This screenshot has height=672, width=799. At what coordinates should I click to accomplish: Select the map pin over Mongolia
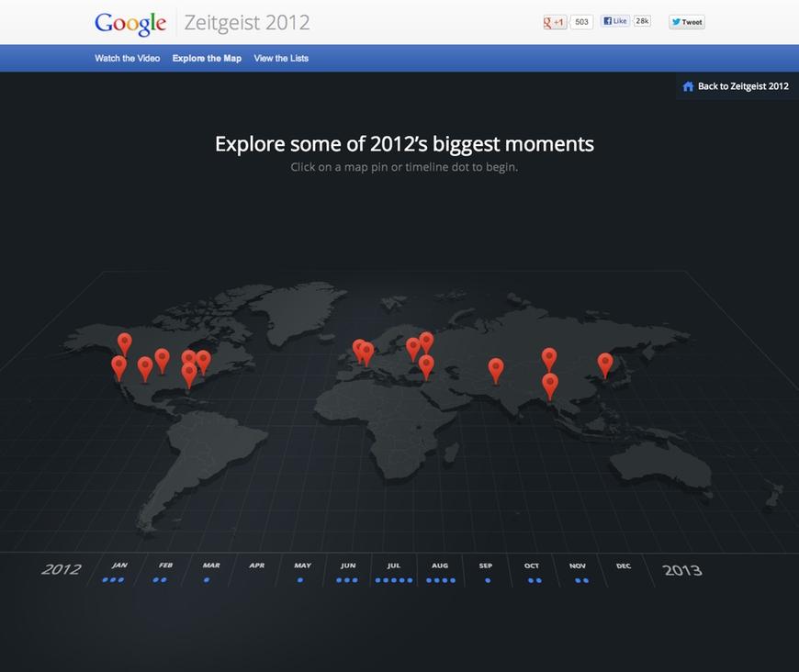pos(549,358)
